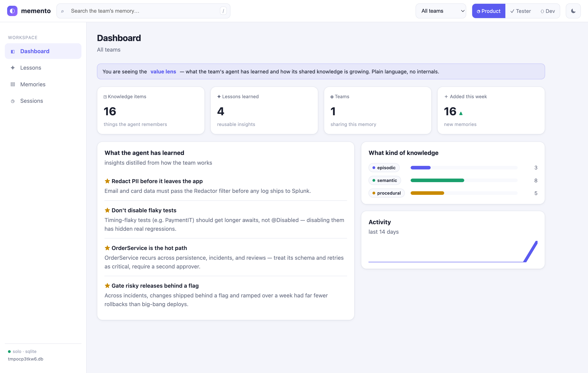The image size is (588, 373).
Task: Click the semantic green progress bar
Action: point(437,180)
